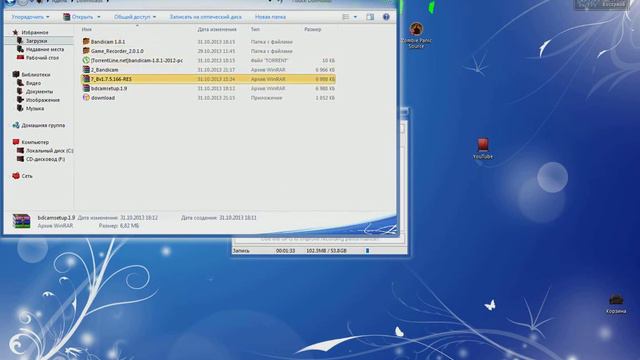Expand the arrow next to Открыть
Viewport: 640px width, 360px height.
99,17
